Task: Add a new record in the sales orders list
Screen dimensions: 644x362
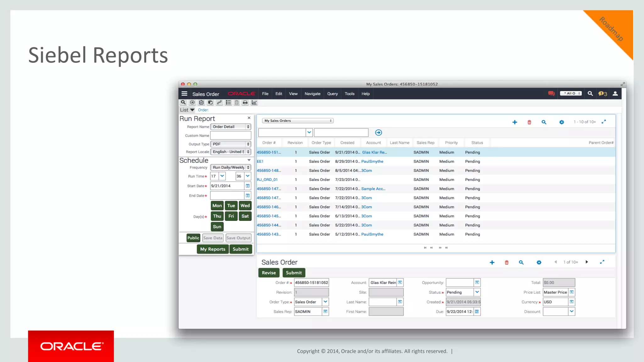Action: (515, 122)
